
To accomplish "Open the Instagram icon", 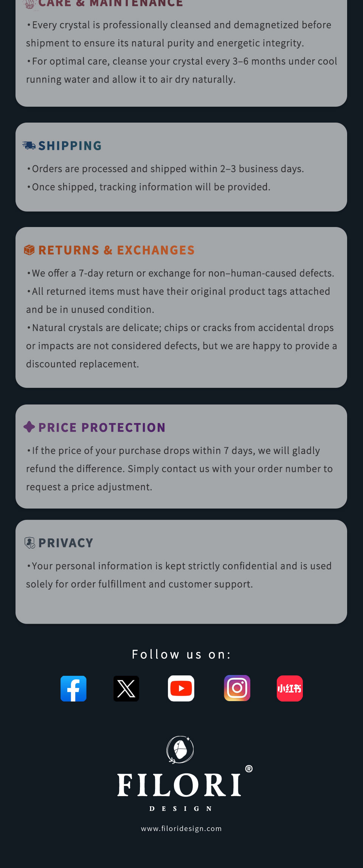I will point(237,688).
